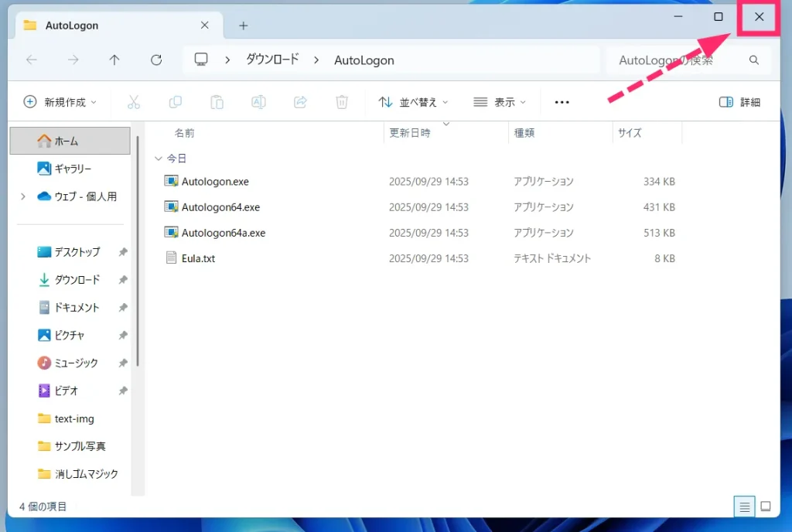Click the Paste clipboard icon
The height and width of the screenshot is (532, 792).
click(217, 103)
